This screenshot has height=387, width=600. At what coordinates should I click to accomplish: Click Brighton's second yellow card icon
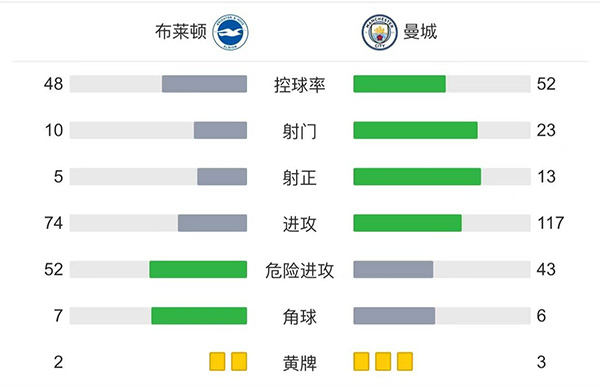[x=239, y=362]
